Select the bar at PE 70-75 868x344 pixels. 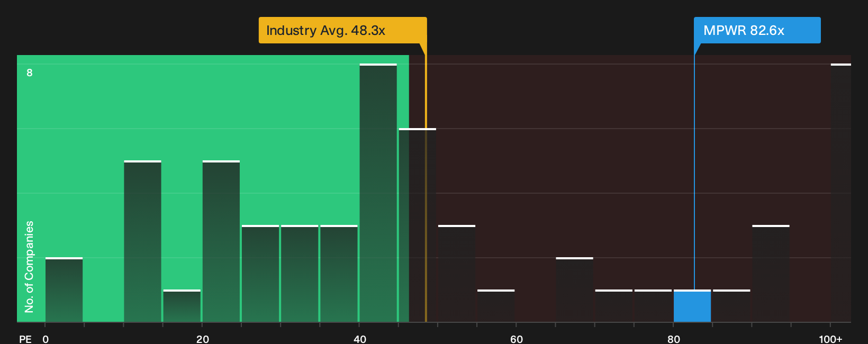[614, 306]
